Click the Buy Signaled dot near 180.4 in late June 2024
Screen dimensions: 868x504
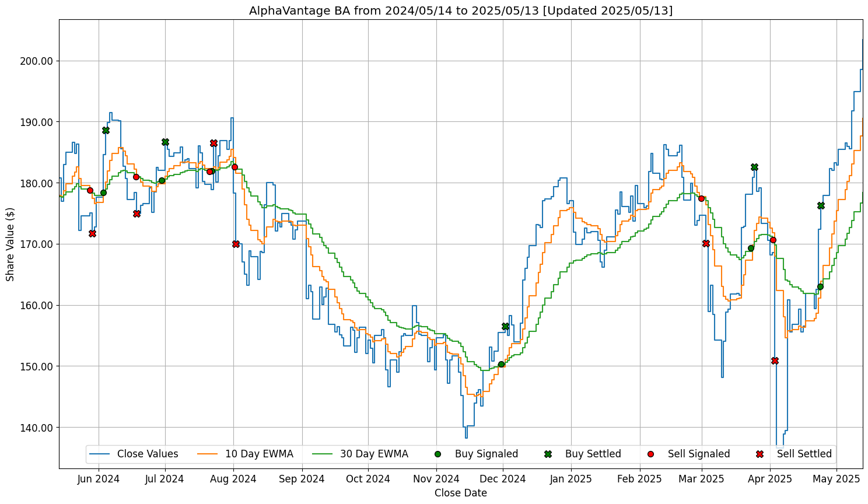pyautogui.click(x=162, y=180)
